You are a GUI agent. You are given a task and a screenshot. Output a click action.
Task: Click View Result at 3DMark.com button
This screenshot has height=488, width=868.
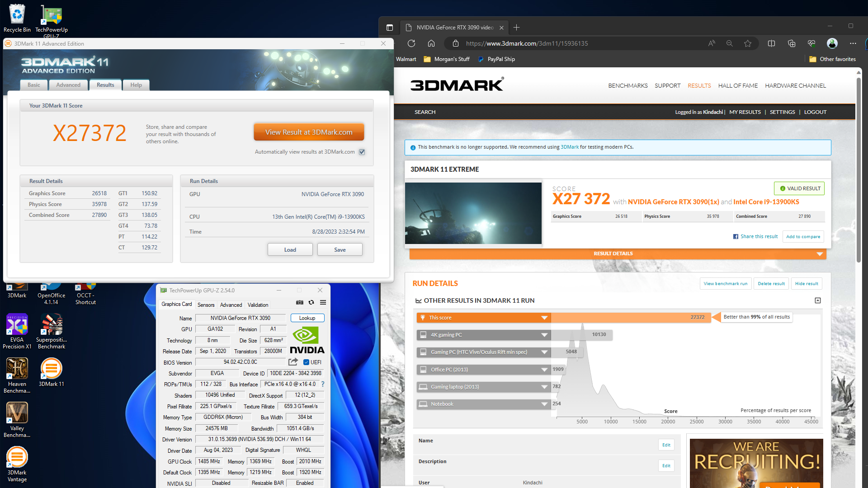(309, 132)
